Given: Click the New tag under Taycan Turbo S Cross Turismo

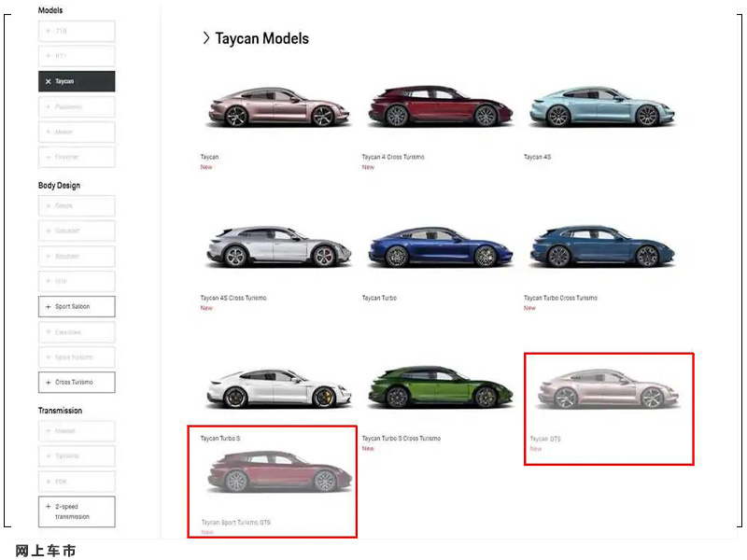Looking at the screenshot, I should (x=368, y=449).
